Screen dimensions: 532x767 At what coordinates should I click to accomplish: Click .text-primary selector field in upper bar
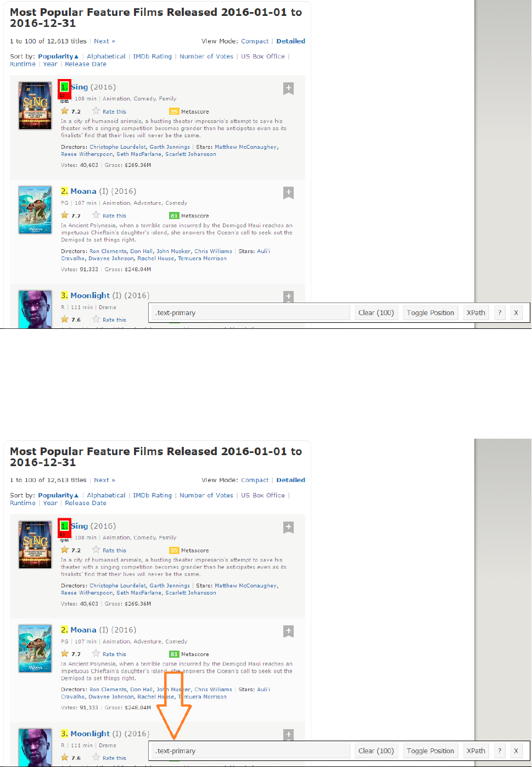[251, 312]
